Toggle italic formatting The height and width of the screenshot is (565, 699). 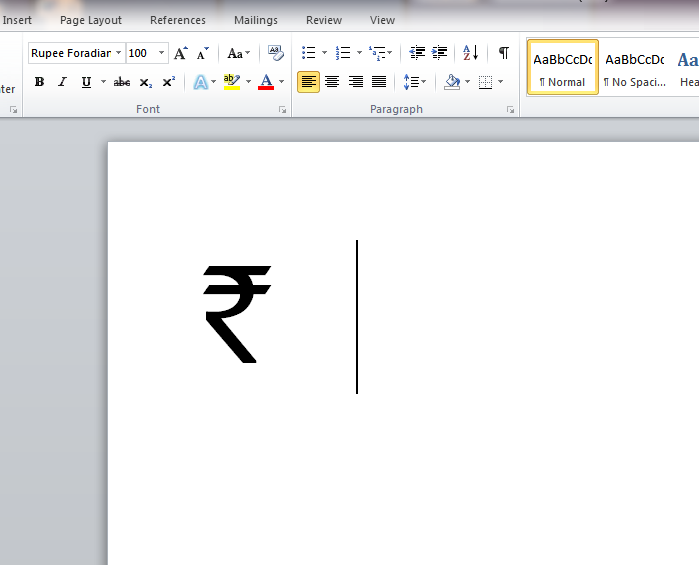click(x=62, y=82)
